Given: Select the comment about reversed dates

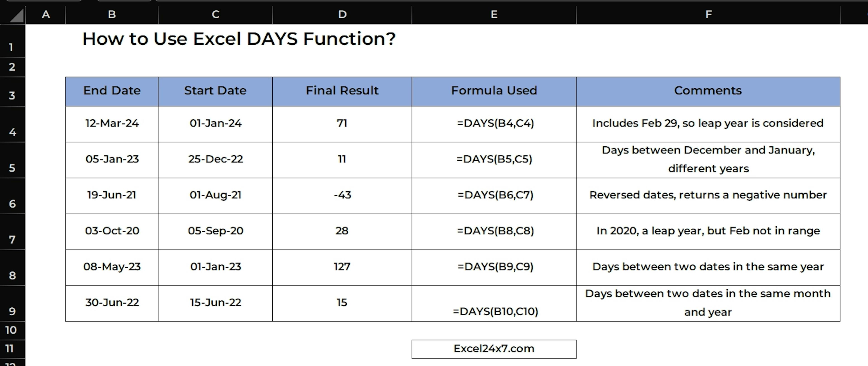Looking at the screenshot, I should (x=708, y=195).
